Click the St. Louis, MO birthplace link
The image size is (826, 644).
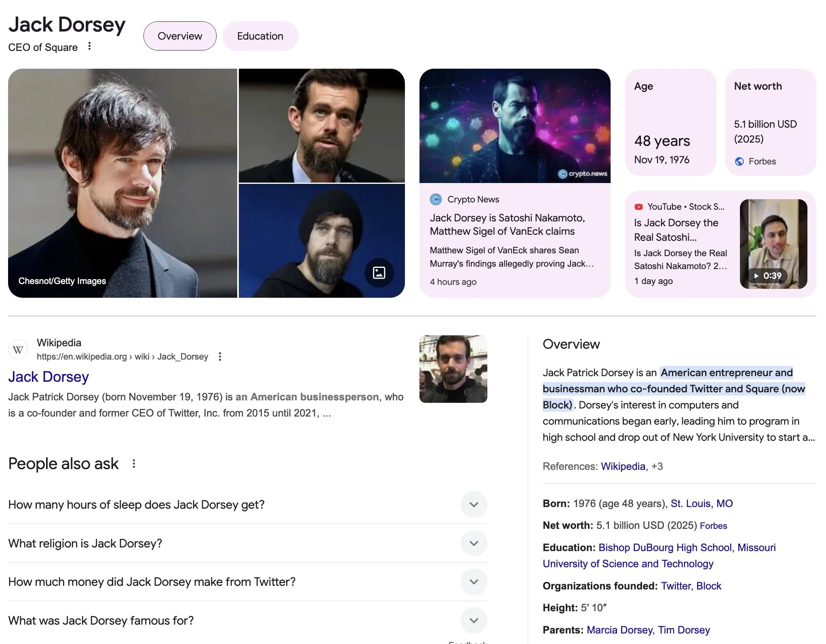(702, 503)
